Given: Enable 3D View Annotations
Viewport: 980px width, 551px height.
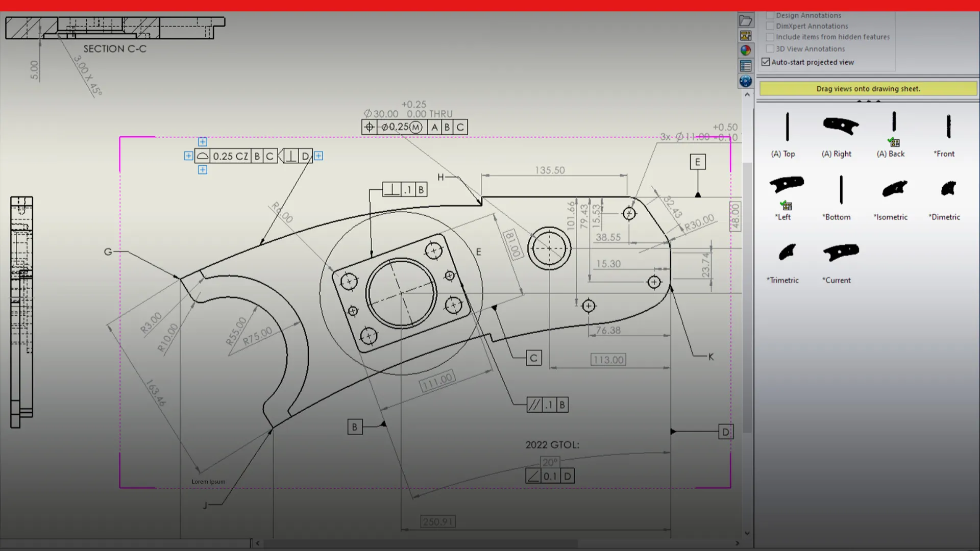Looking at the screenshot, I should click(770, 48).
